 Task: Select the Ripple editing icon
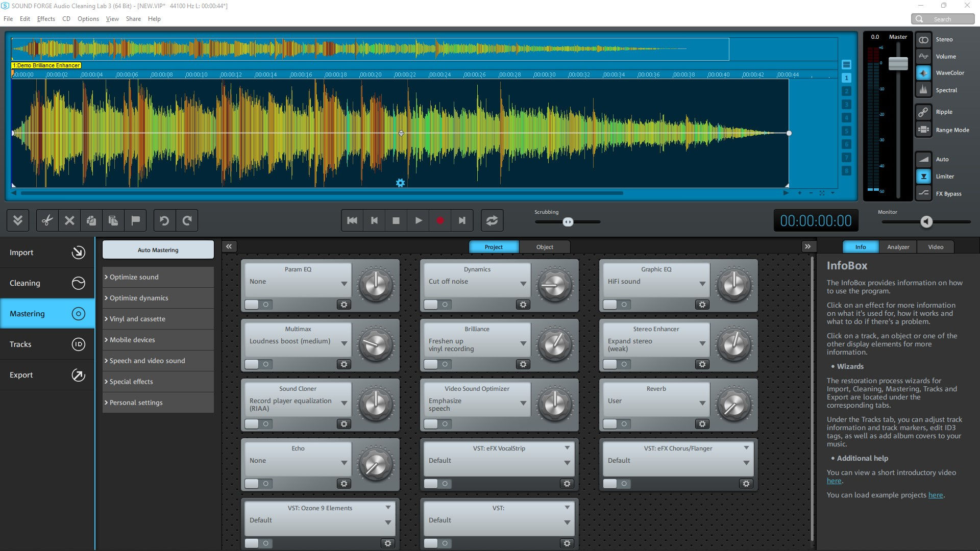tap(923, 112)
